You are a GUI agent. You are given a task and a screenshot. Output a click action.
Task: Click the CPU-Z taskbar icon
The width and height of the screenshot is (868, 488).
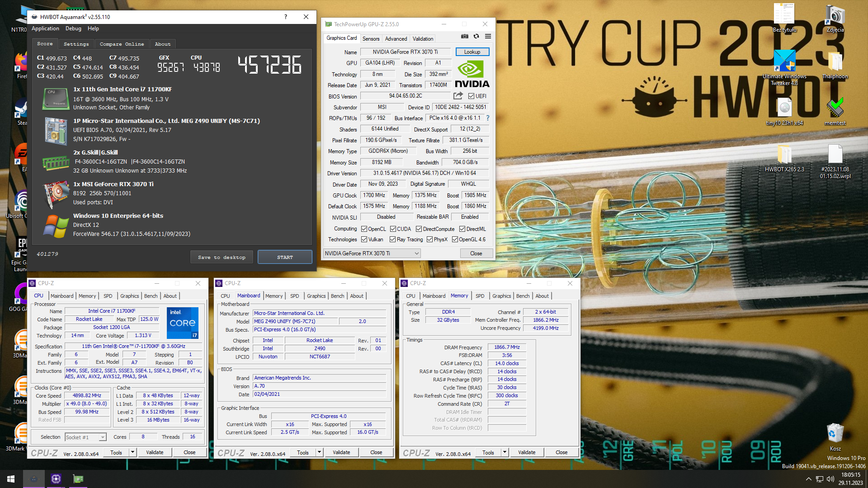click(x=56, y=479)
